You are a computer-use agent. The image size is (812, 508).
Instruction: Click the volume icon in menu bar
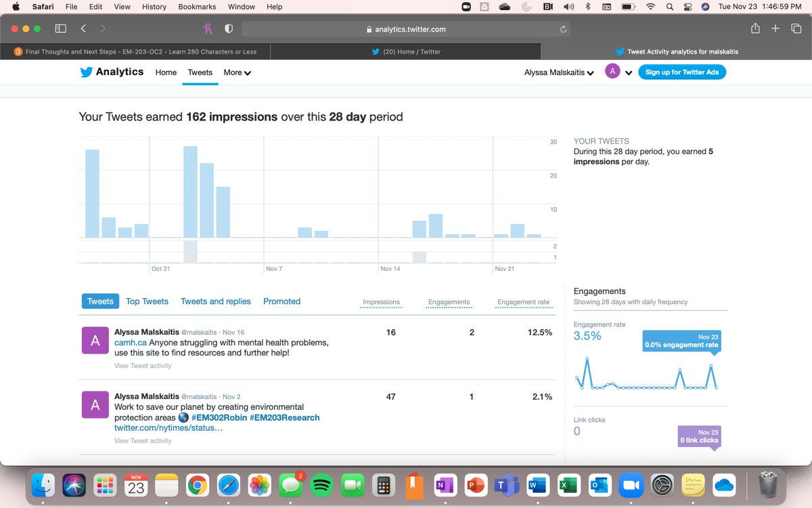pyautogui.click(x=568, y=7)
